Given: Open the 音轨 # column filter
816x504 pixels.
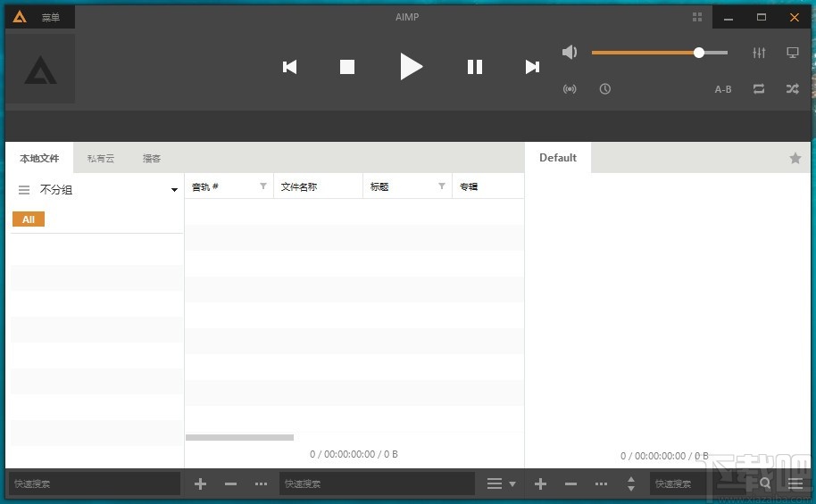Looking at the screenshot, I should 263,186.
